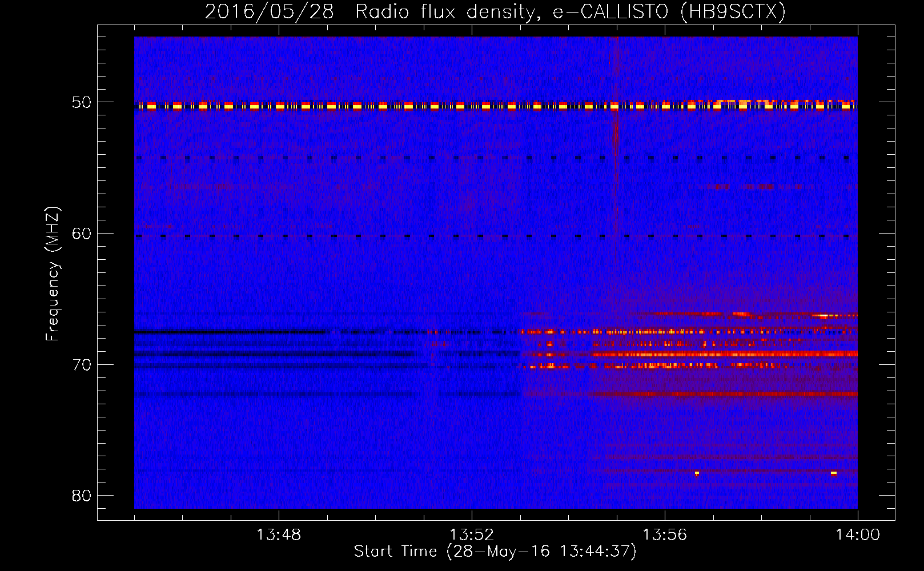Click the '60' frequency tick label
924x571 pixels.
(x=82, y=233)
